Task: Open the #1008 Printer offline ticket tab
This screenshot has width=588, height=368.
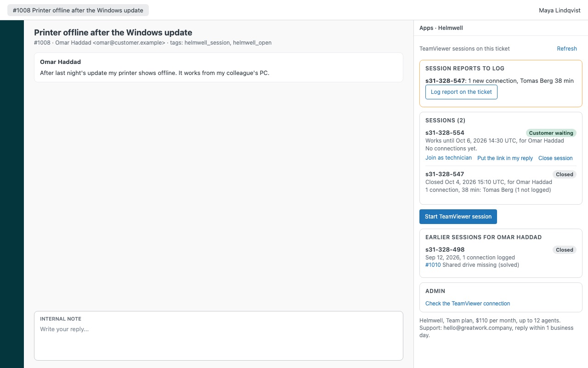Action: [78, 10]
